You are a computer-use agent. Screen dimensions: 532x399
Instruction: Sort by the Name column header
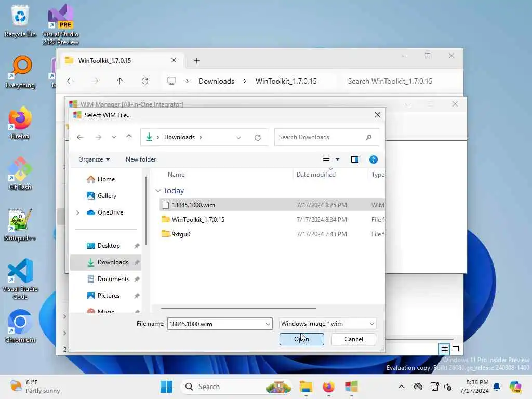(x=176, y=175)
